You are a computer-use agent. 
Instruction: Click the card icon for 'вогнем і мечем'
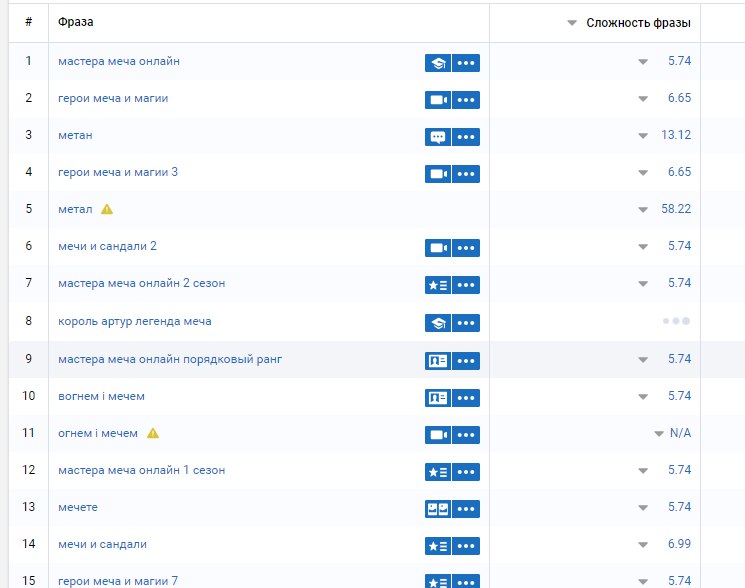[438, 398]
